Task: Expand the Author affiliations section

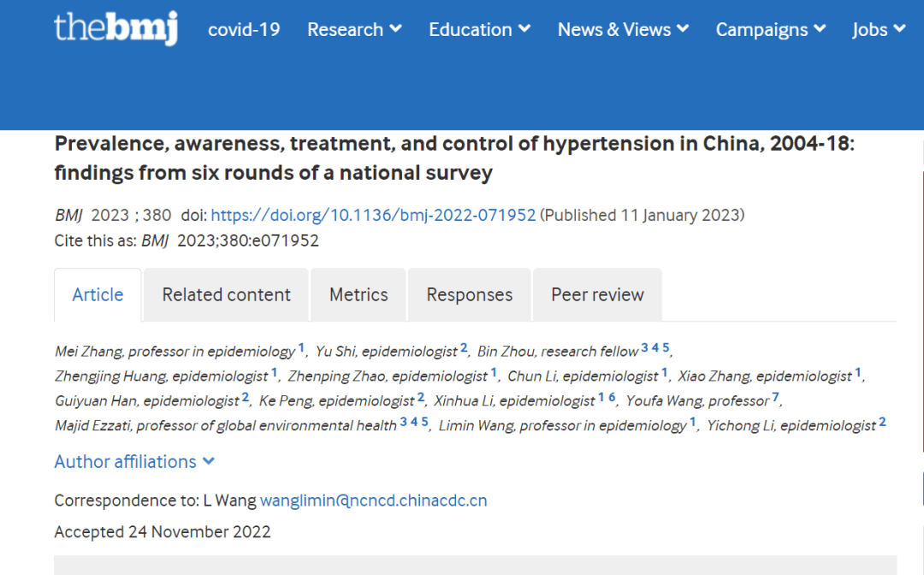Action: [x=133, y=461]
